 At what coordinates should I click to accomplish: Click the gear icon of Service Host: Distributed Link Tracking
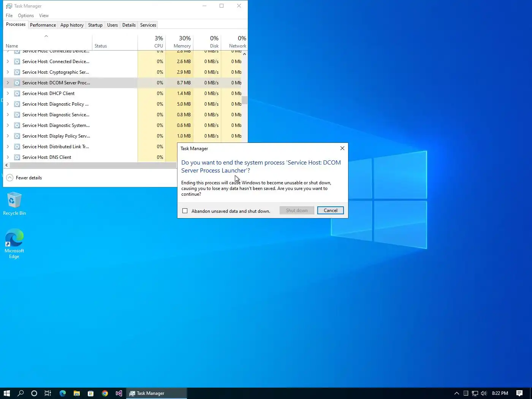pos(17,147)
